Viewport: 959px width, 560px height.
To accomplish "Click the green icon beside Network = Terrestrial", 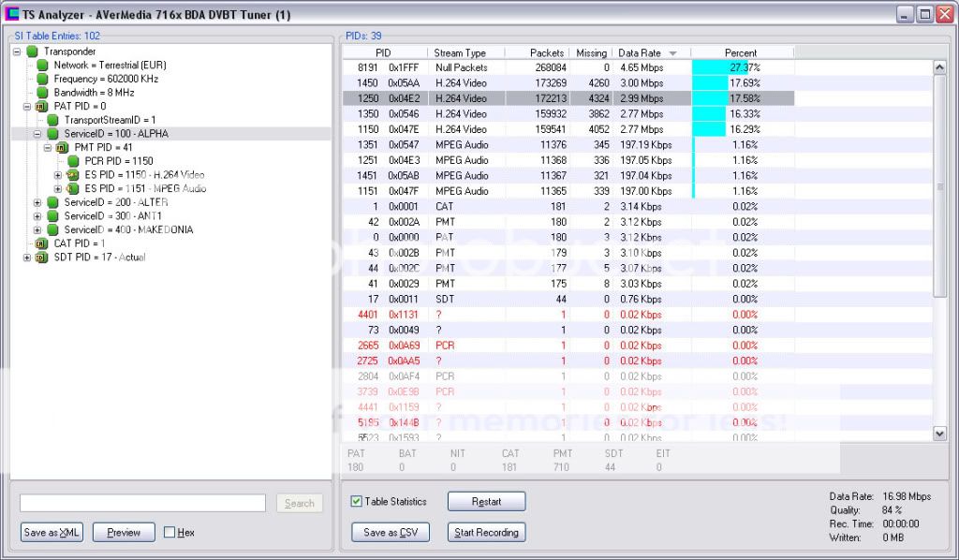I will click(42, 65).
